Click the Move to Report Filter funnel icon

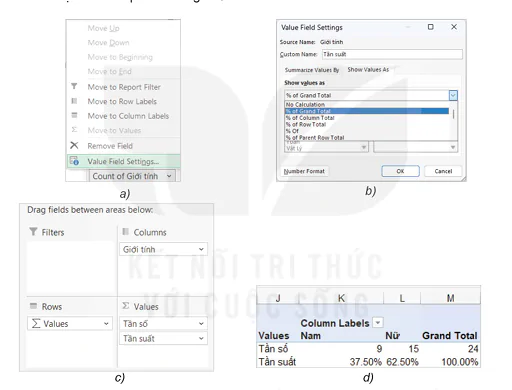click(x=74, y=86)
